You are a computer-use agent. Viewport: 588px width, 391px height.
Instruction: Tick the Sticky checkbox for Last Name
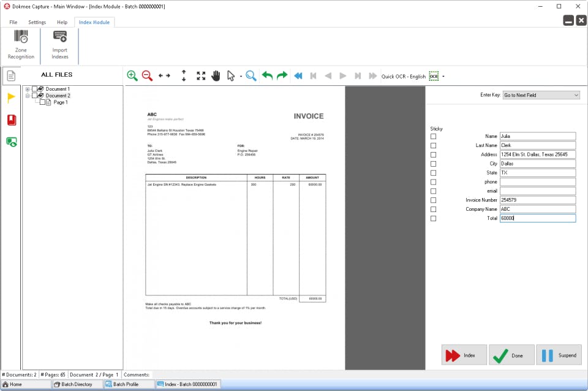(x=434, y=146)
